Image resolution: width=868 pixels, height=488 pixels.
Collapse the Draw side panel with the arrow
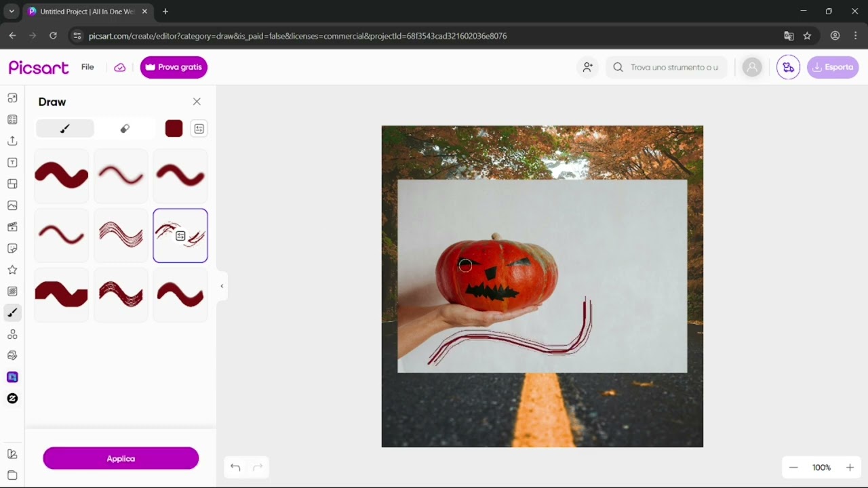[x=222, y=286]
